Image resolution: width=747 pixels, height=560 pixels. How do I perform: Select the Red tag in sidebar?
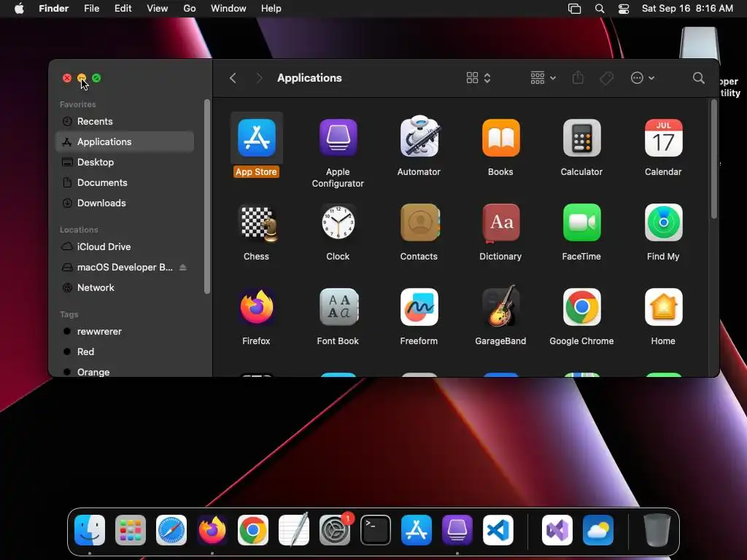coord(125,352)
